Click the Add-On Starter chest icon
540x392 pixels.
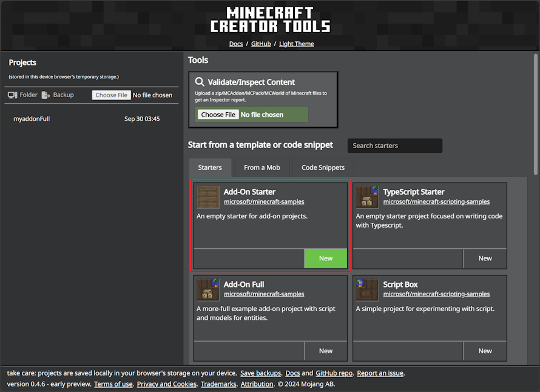click(208, 197)
